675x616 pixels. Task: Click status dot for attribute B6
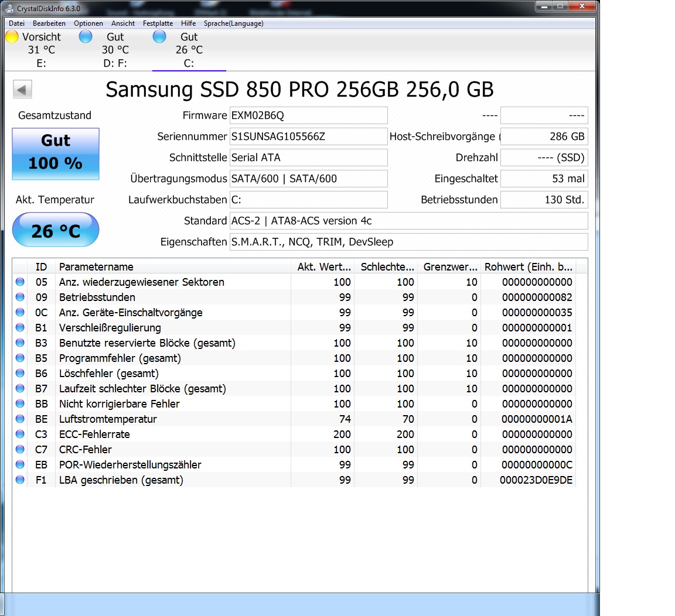pos(20,373)
